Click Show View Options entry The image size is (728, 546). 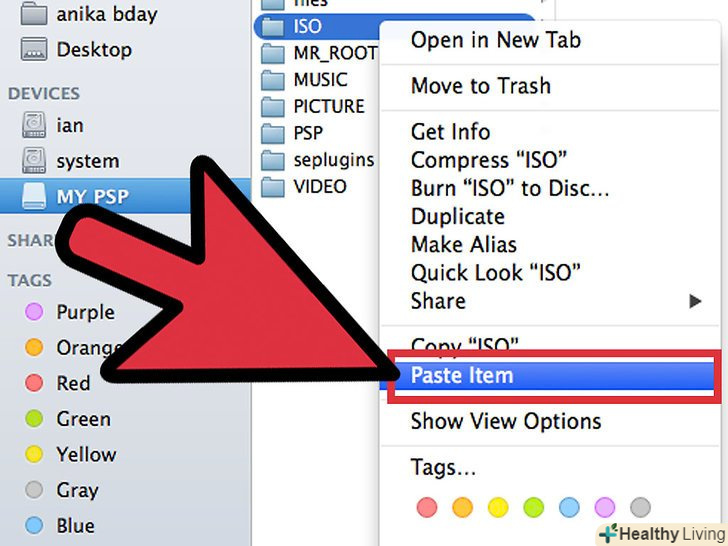click(506, 421)
